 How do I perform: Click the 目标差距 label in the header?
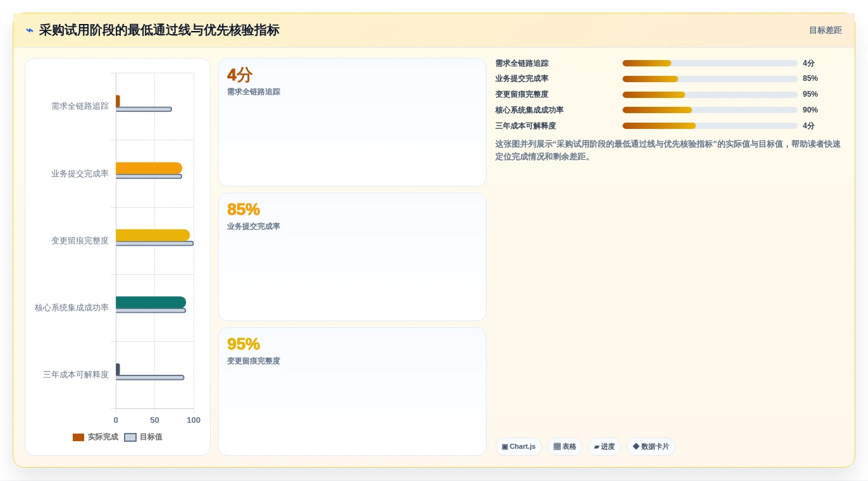pos(825,30)
